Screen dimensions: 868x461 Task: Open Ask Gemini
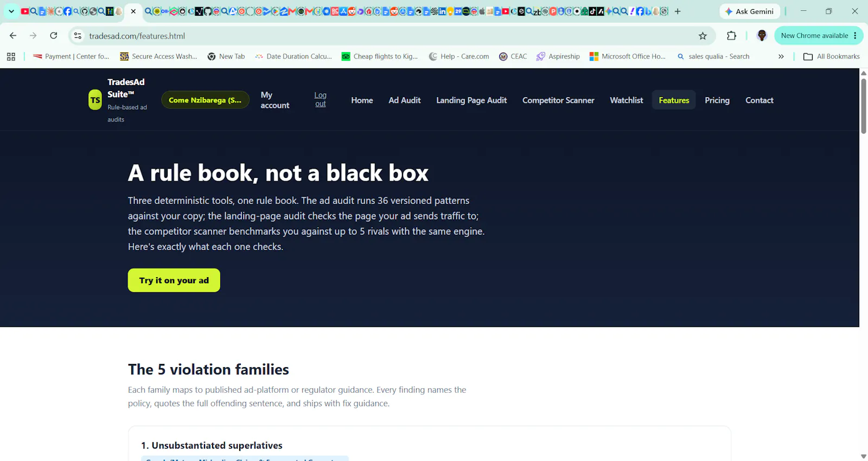(750, 11)
